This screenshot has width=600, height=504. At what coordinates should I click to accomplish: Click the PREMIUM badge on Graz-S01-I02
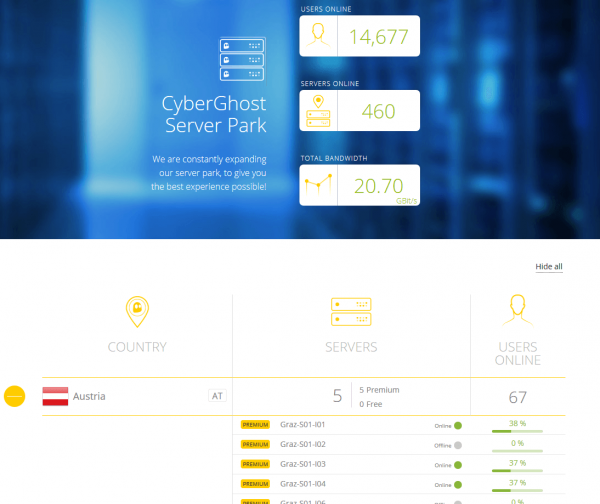[x=255, y=444]
